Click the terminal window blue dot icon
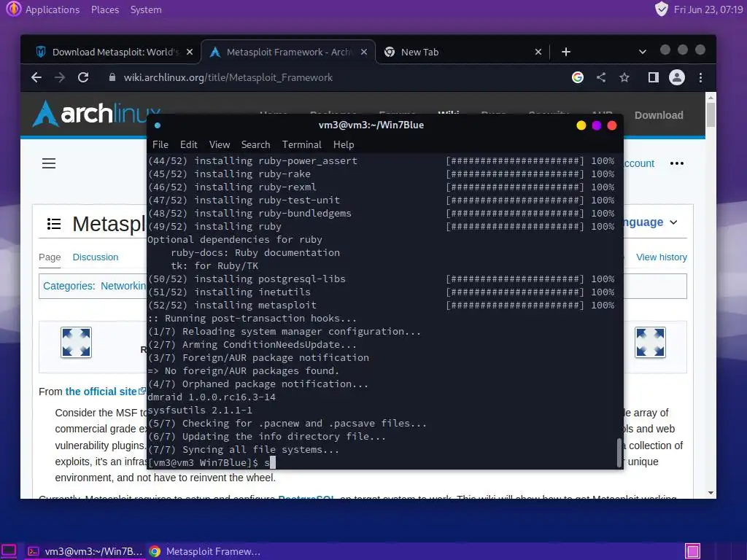This screenshot has height=560, width=747. (x=158, y=125)
